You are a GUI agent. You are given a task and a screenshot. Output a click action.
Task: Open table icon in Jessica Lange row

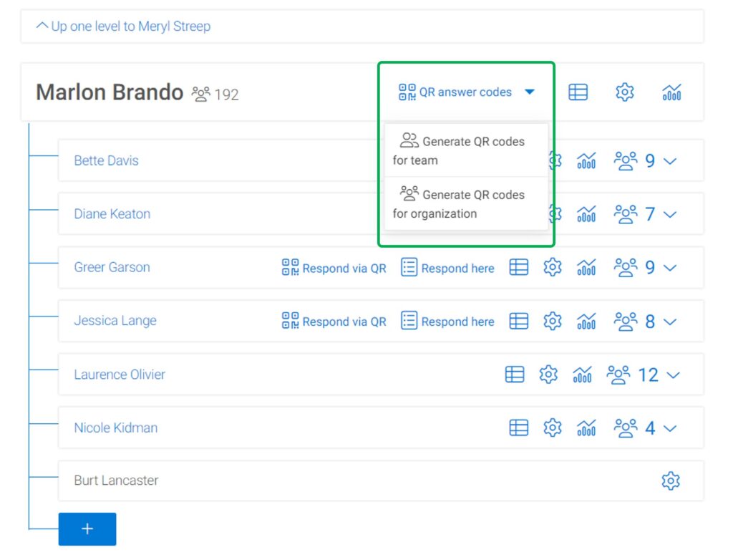tap(518, 322)
